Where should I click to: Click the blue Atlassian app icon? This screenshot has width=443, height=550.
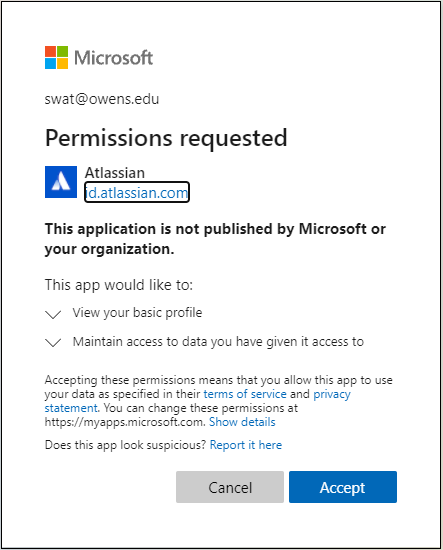pos(61,182)
